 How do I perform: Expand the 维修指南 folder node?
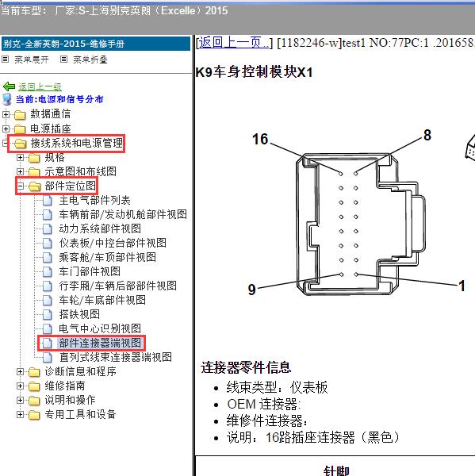pos(20,386)
